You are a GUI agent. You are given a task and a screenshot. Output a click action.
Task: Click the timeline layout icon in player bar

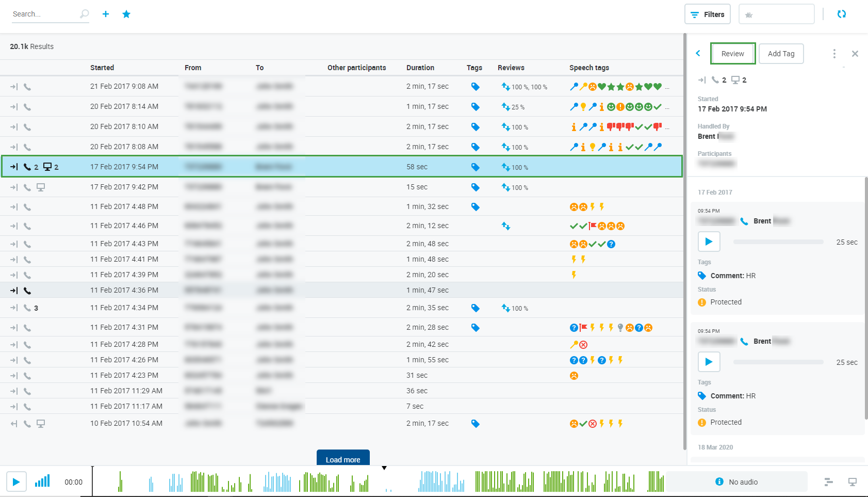828,482
